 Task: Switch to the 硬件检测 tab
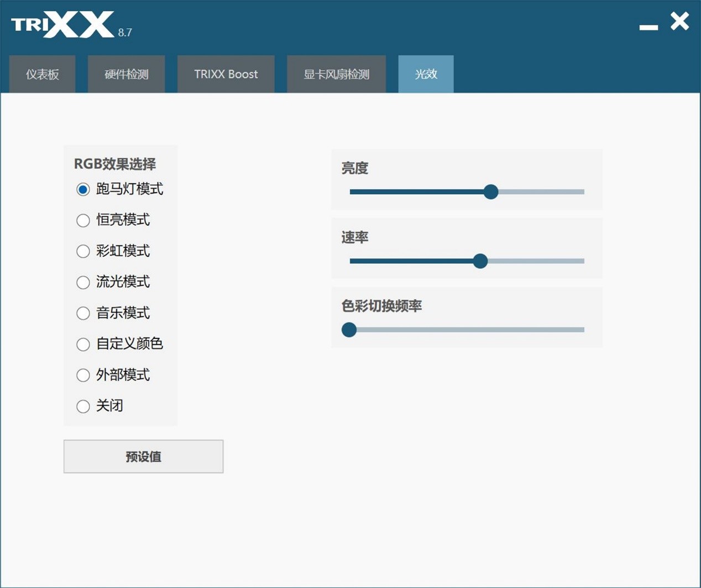point(127,74)
